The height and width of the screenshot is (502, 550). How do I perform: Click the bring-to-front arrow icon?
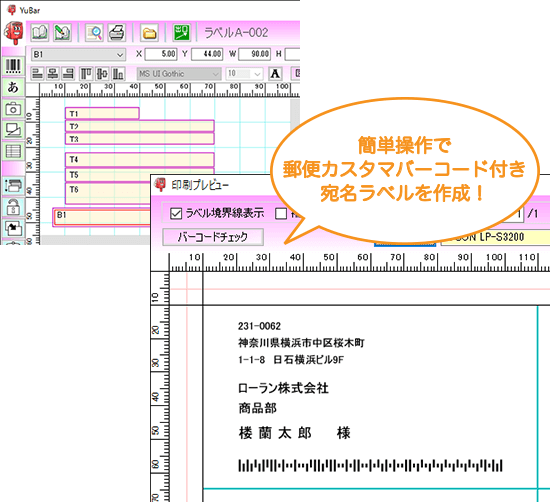[x=13, y=228]
